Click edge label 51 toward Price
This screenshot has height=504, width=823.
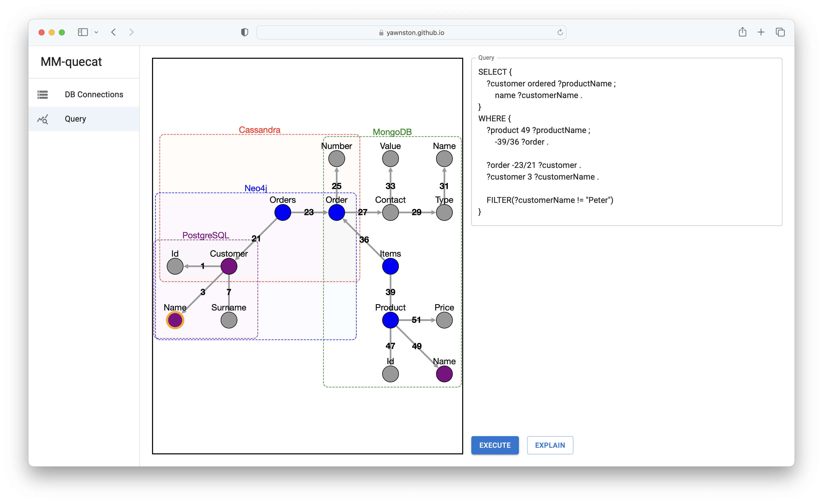pos(416,320)
